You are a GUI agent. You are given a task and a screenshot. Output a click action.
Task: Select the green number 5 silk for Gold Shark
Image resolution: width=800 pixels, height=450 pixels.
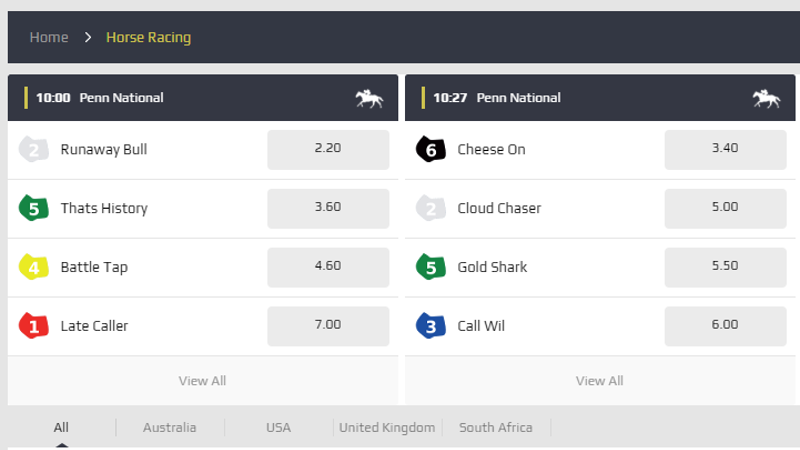coord(431,267)
